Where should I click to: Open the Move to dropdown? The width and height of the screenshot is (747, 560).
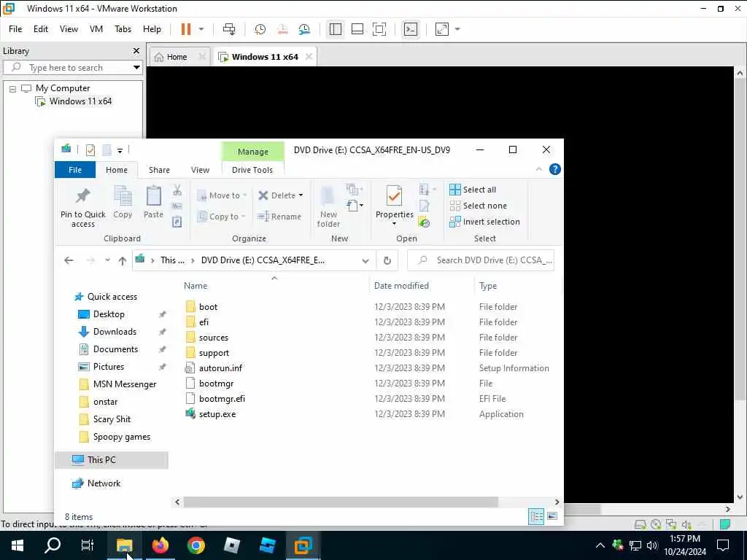click(x=222, y=195)
